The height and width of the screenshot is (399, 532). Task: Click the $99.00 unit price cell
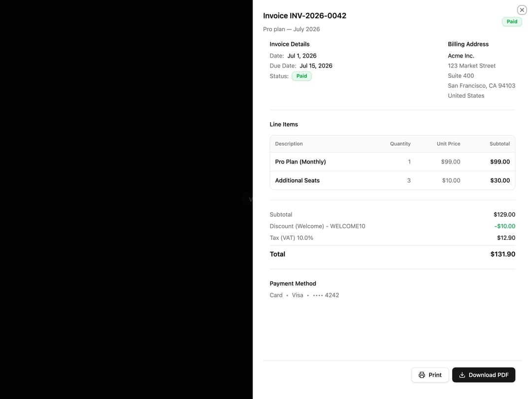pos(451,162)
